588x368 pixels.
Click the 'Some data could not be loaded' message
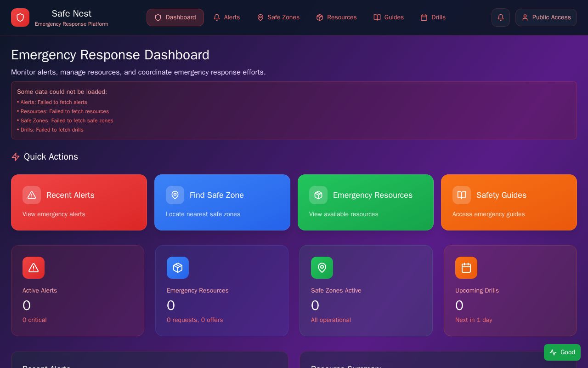tap(62, 92)
